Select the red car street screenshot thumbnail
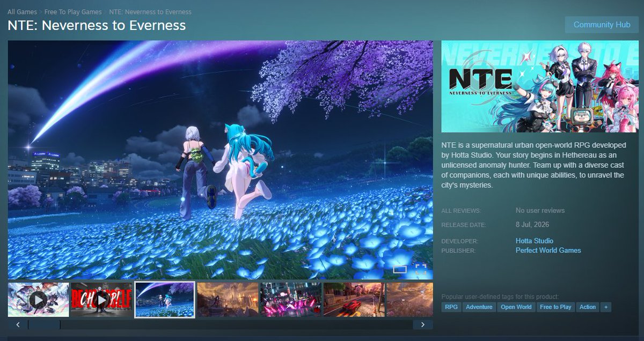Viewport: 644px width, 341px height. 354,300
